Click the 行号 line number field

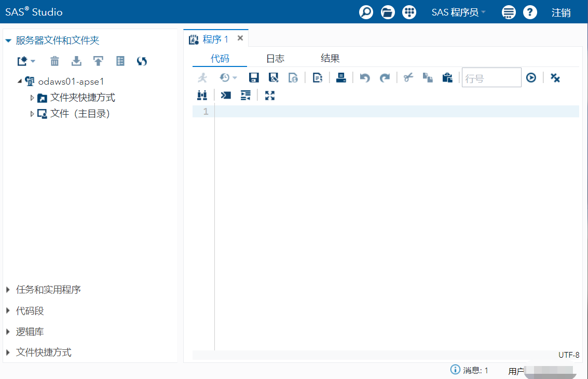coord(491,78)
